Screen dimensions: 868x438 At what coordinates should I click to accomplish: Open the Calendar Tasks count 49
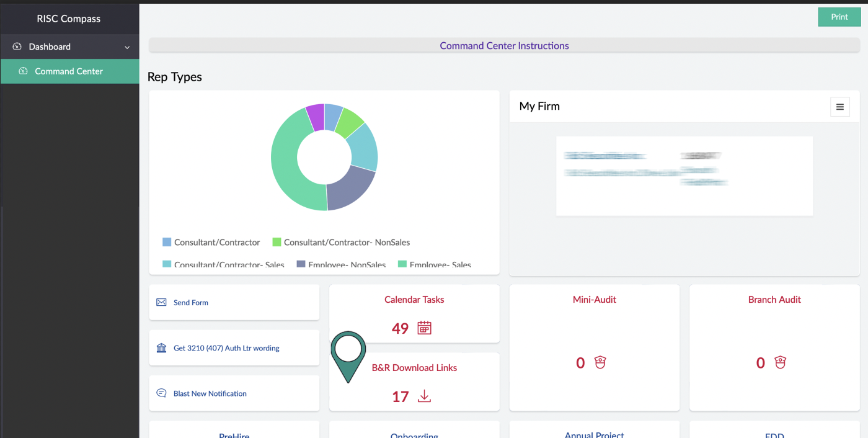point(400,328)
